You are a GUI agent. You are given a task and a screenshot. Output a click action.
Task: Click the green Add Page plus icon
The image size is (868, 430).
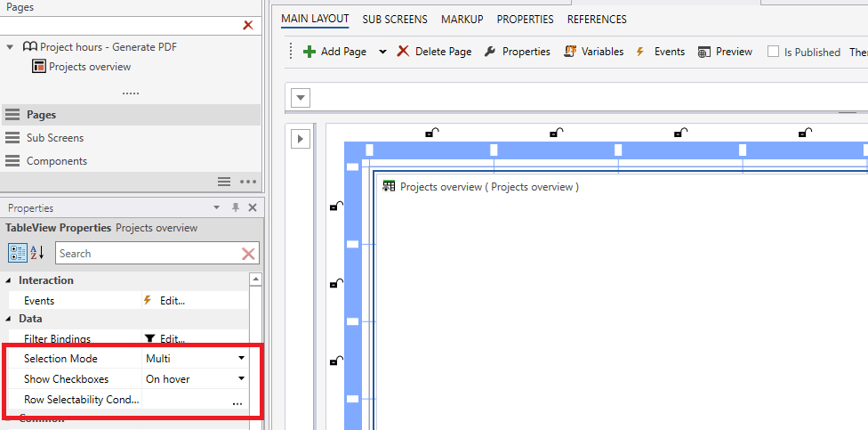[309, 52]
